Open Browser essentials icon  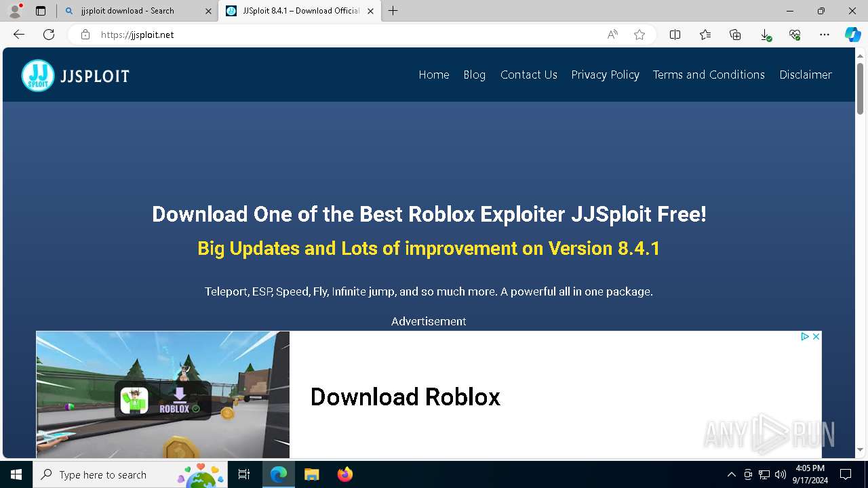[x=795, y=35]
